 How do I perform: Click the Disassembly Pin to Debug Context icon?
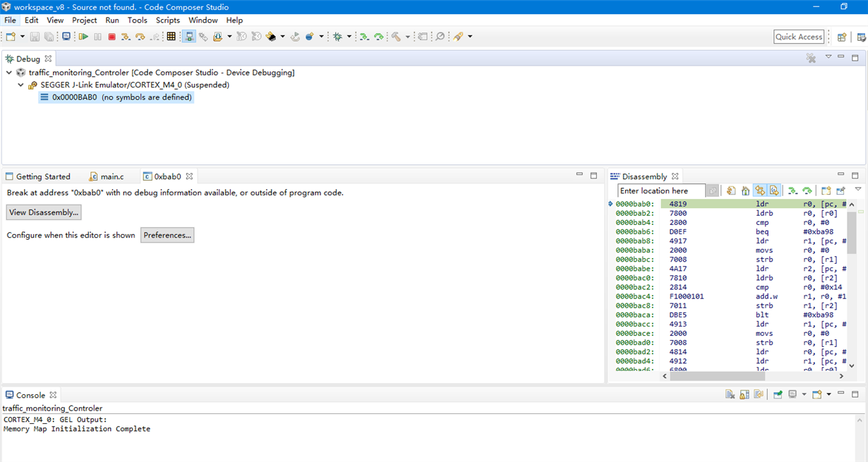click(840, 190)
